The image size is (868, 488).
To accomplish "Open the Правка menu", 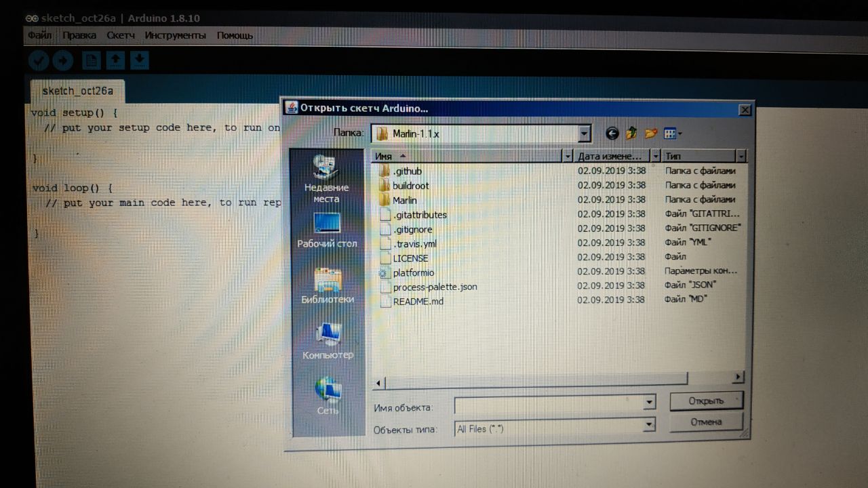I will [79, 35].
